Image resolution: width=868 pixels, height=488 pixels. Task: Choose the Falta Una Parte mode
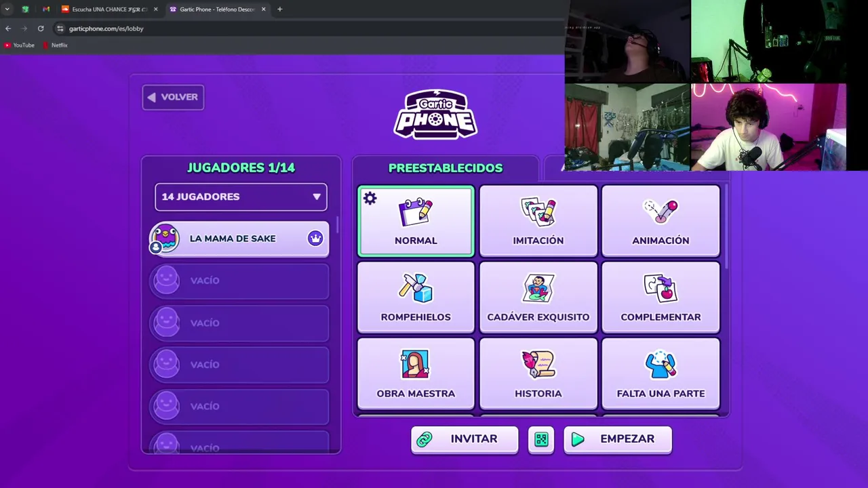[660, 374]
